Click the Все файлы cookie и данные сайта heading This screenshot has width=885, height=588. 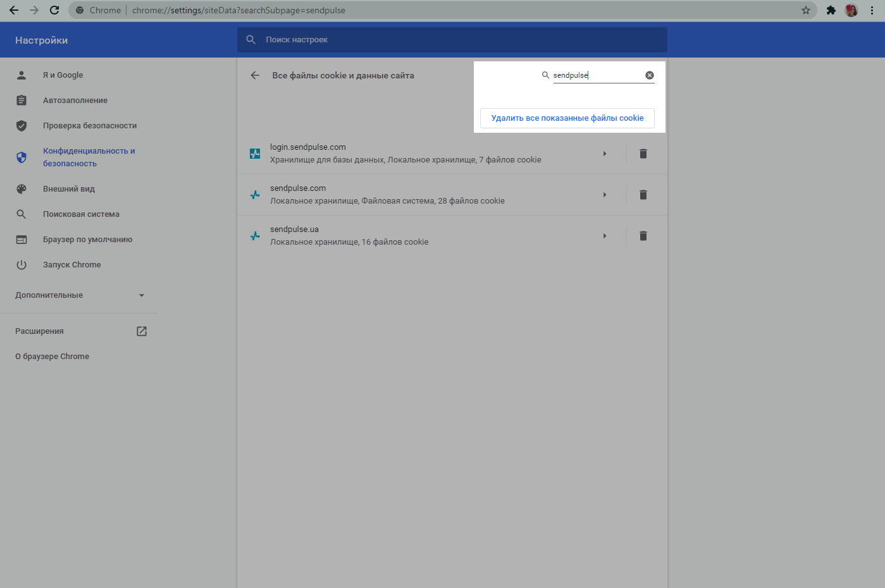coord(343,75)
